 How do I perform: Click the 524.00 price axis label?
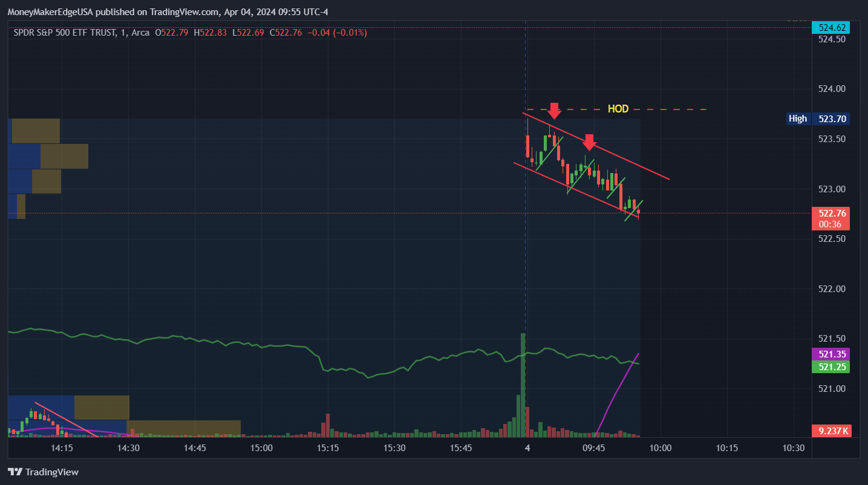click(832, 89)
